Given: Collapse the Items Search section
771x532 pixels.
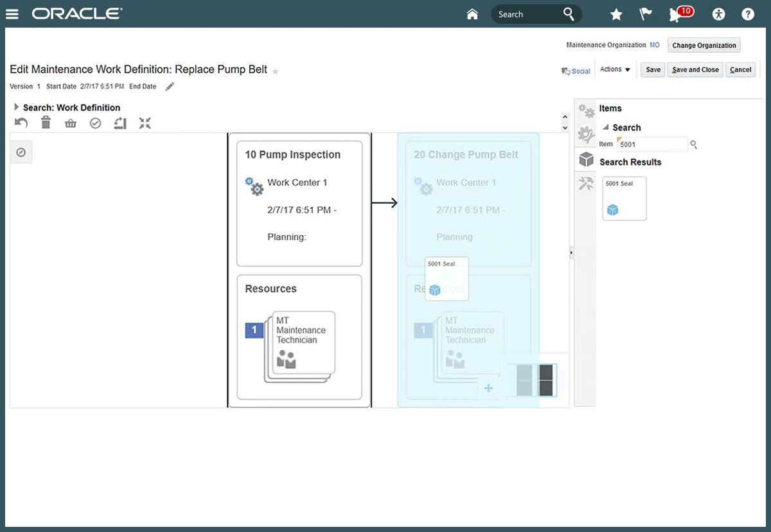Looking at the screenshot, I should 606,127.
